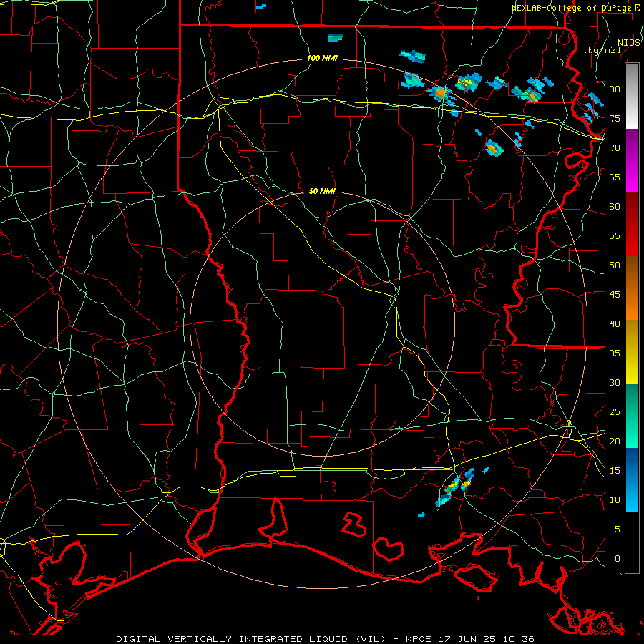Pick the green segment of the VIL scale
Image resolution: width=644 pixels, height=644 pixels.
point(632,416)
